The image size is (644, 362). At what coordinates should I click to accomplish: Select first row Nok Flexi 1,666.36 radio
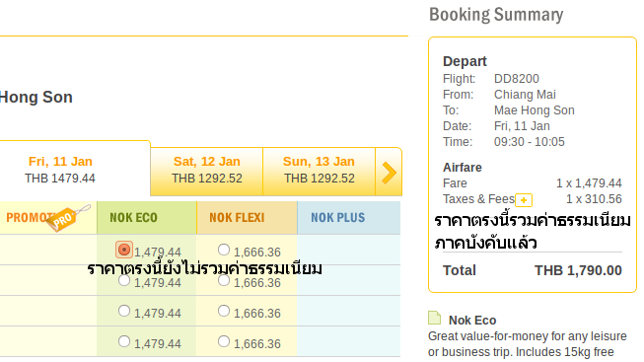(x=224, y=250)
